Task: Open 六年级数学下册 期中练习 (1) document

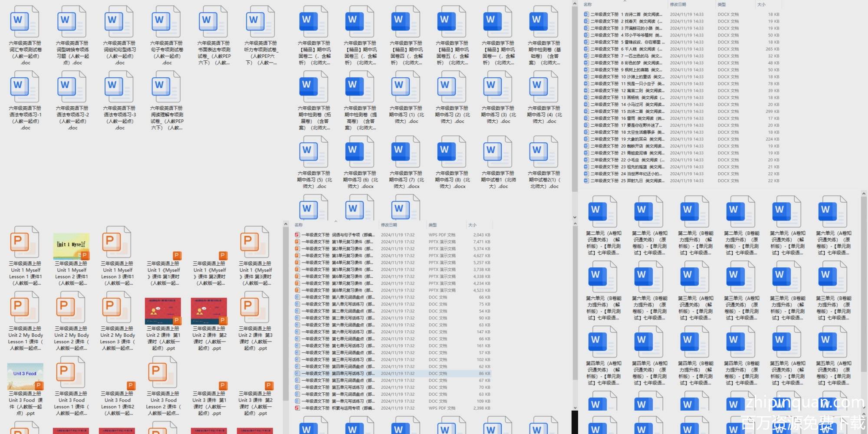Action: (x=406, y=87)
